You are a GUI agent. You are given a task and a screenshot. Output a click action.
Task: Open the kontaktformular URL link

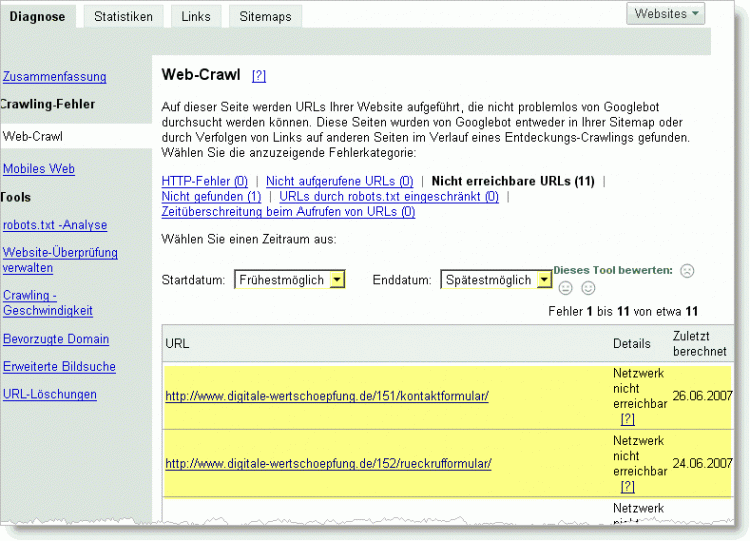tap(327, 396)
